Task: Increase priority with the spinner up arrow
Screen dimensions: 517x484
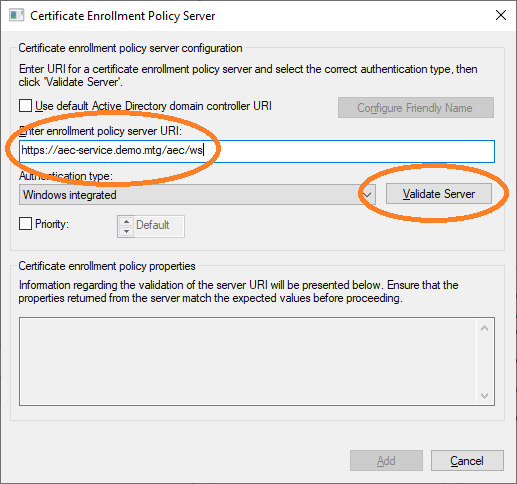Action: (x=127, y=222)
